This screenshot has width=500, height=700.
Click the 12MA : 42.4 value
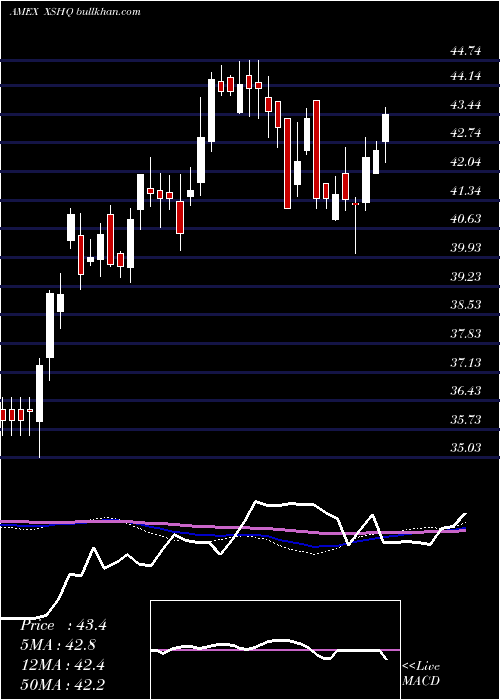[x=62, y=665]
